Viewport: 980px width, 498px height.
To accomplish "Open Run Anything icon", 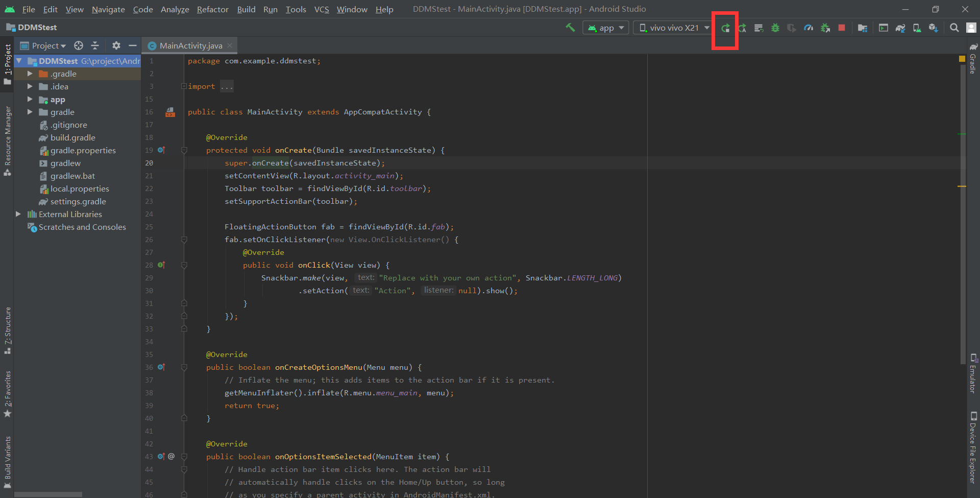I will coord(884,28).
